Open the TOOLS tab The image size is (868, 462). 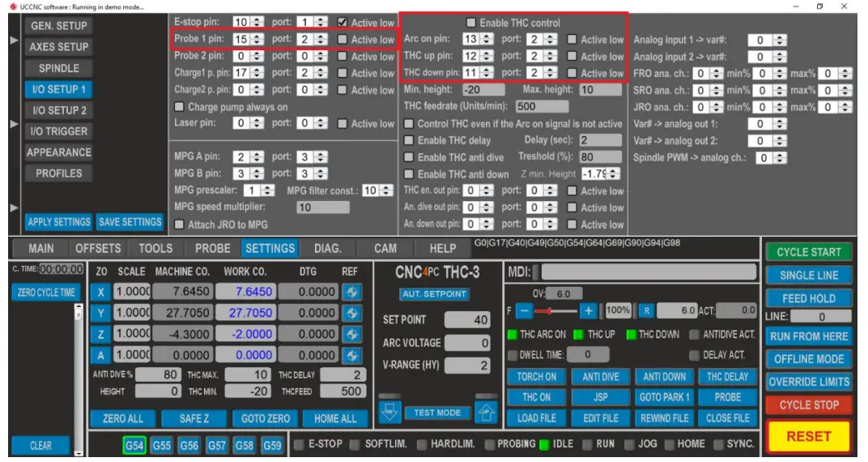point(155,248)
